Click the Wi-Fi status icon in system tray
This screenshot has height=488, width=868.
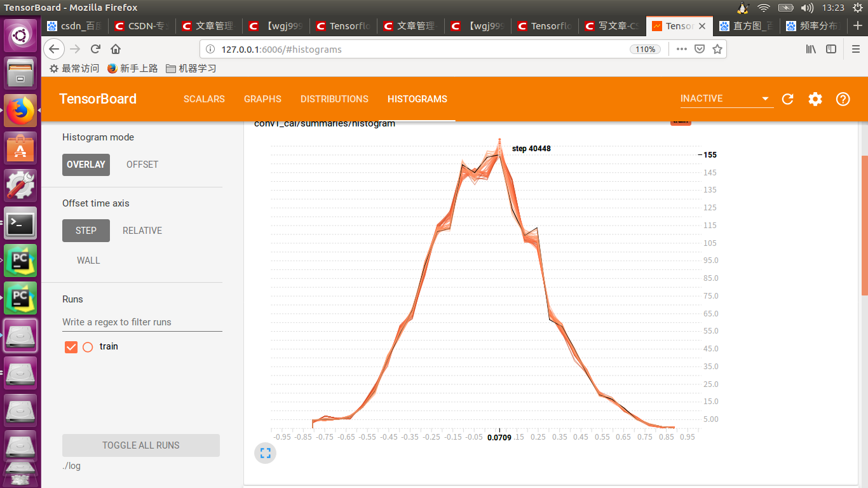pyautogui.click(x=763, y=8)
